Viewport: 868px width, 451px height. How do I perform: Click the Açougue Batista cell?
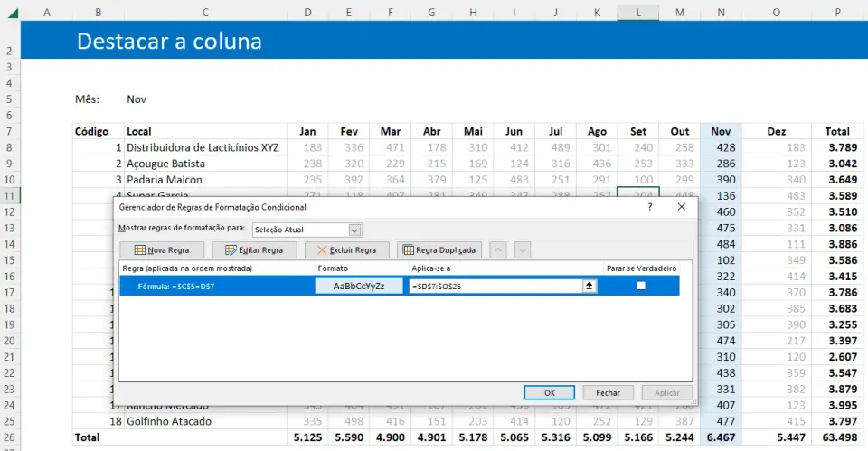[x=205, y=164]
